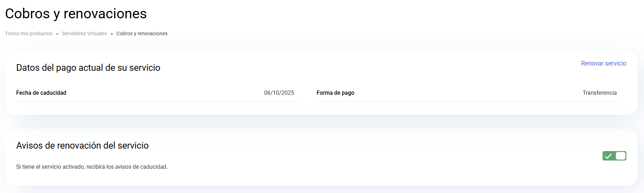
Task: Click the expiry notices description text
Action: (x=92, y=167)
